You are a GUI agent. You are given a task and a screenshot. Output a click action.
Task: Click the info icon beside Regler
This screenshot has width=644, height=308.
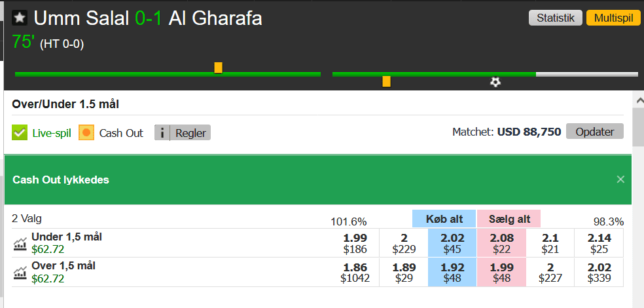click(162, 133)
